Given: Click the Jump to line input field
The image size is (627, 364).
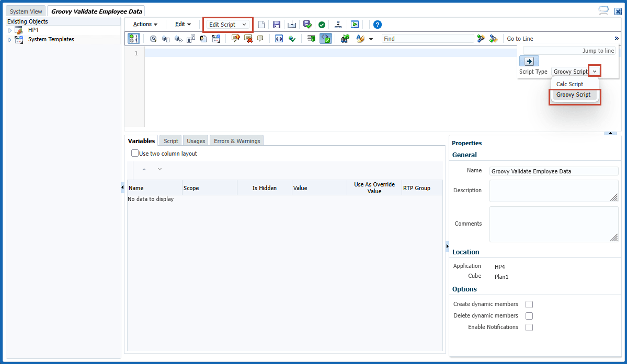Looking at the screenshot, I should click(x=569, y=51).
